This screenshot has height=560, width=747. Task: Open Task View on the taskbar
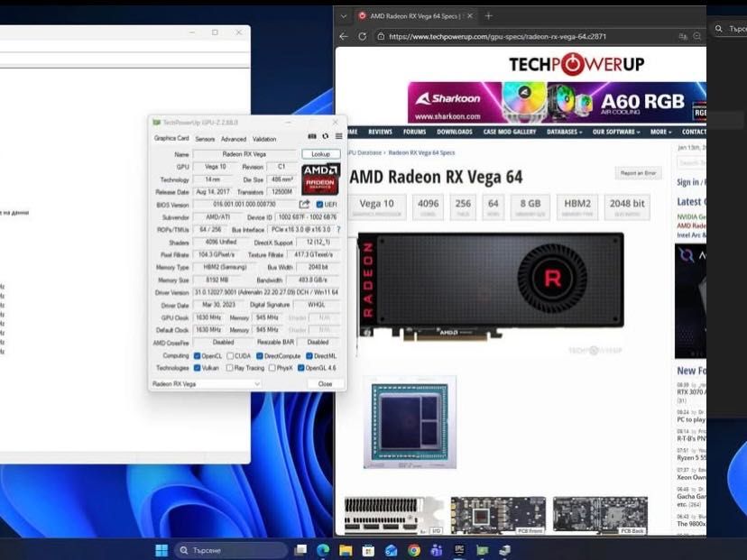click(300, 550)
